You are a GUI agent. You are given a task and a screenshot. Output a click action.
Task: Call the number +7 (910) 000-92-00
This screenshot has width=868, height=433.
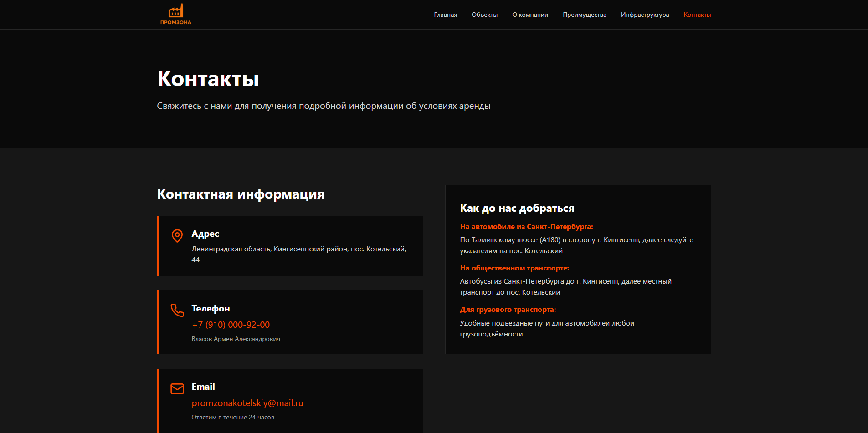coord(231,325)
